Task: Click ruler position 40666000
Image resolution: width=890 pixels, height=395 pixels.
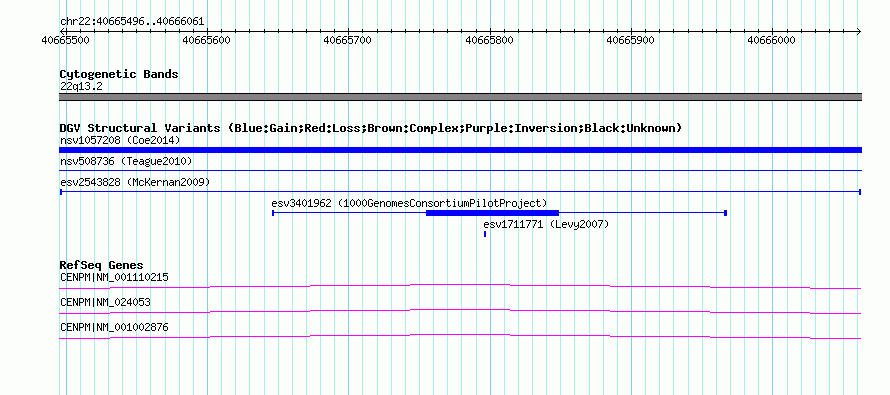Action: click(x=771, y=40)
